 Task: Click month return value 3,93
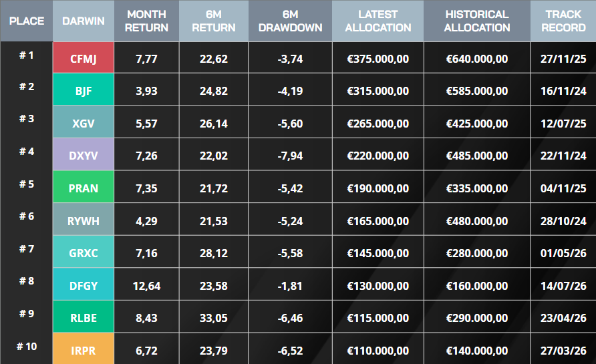tap(146, 92)
